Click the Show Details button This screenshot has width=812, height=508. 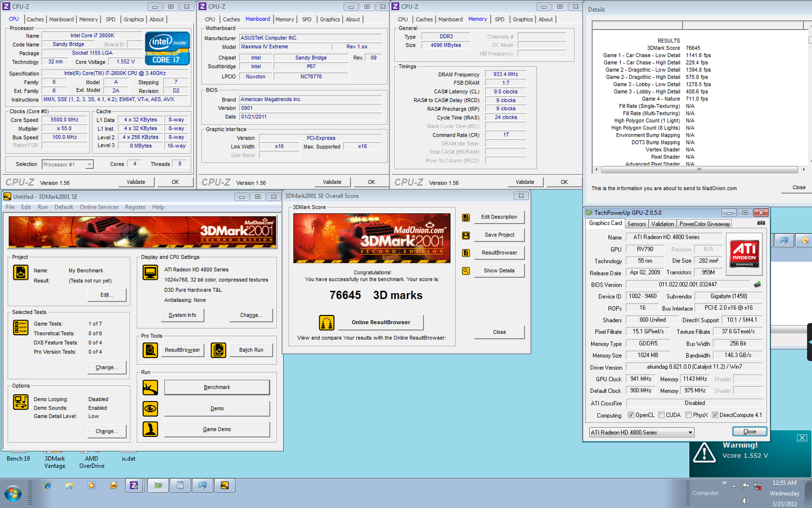[499, 271]
